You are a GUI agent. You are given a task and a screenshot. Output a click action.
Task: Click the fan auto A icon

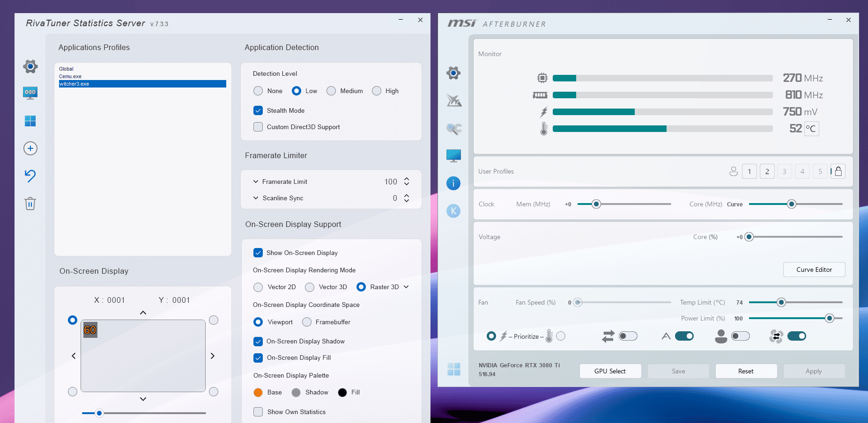pyautogui.click(x=666, y=336)
